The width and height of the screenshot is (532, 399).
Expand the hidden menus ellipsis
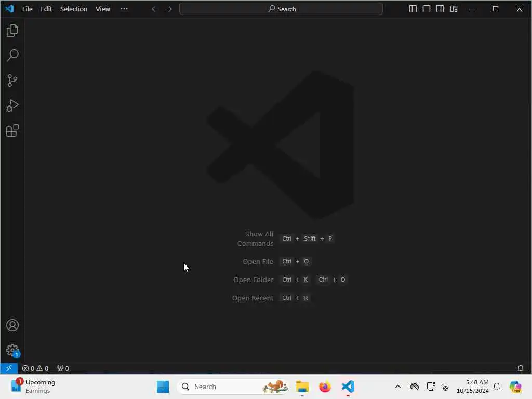(124, 9)
